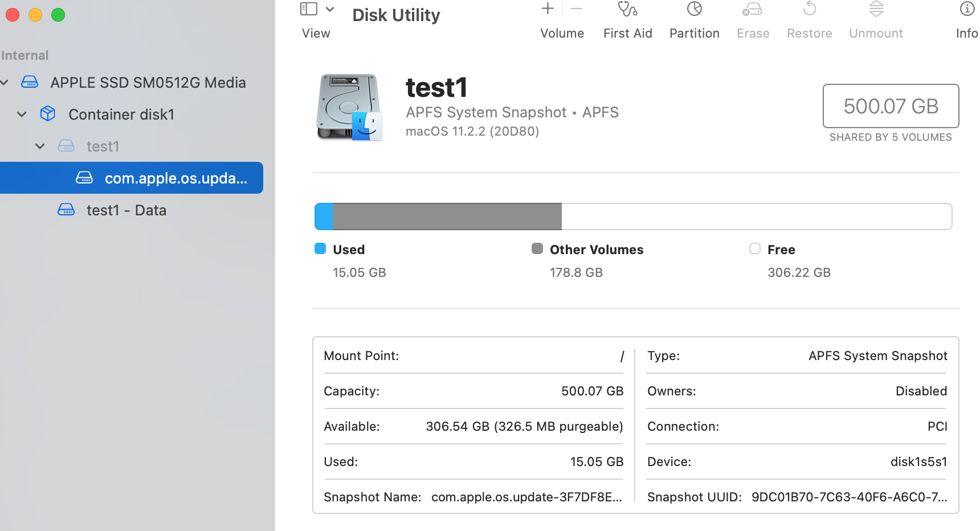
Task: Click the Volume toolbar label
Action: coord(562,34)
